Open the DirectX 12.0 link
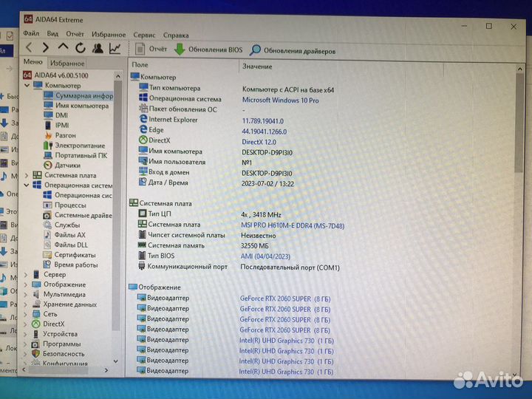Viewport: 532px width, 399px height. tap(259, 142)
